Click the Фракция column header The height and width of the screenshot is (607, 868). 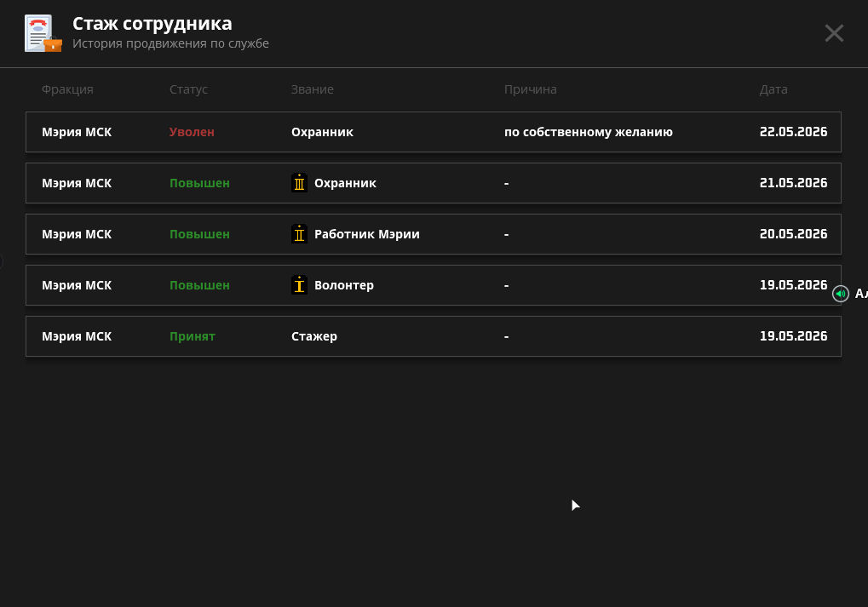67,89
